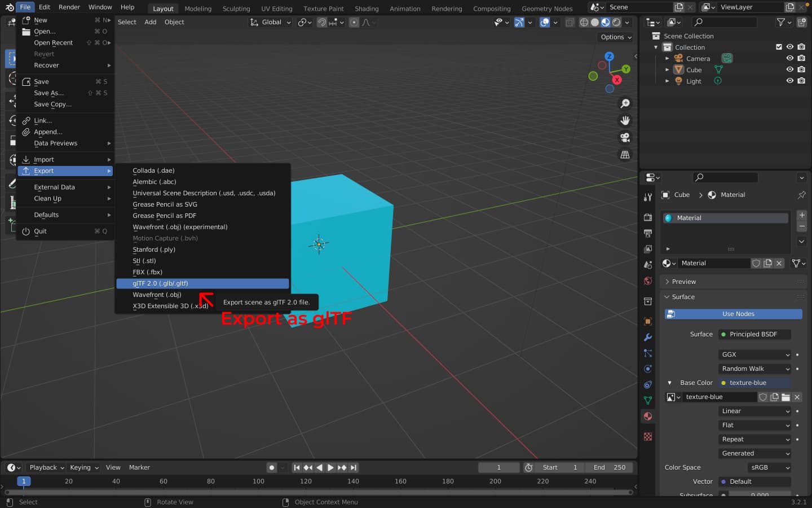This screenshot has height=508, width=812.
Task: Open the Tool properties tab icon
Action: coord(648,197)
